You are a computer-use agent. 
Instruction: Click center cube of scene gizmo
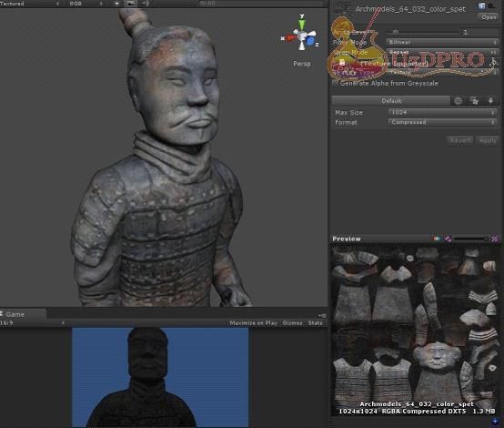tap(301, 36)
